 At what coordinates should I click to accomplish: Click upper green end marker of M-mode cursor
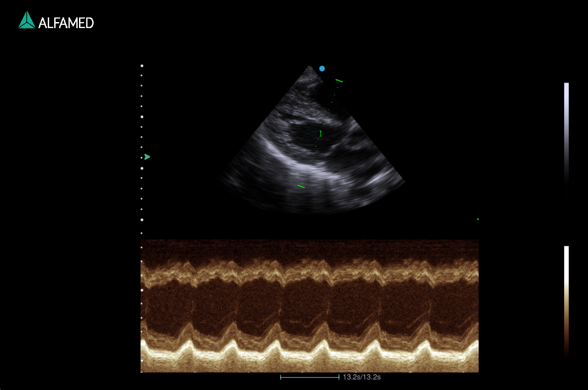[x=339, y=80]
